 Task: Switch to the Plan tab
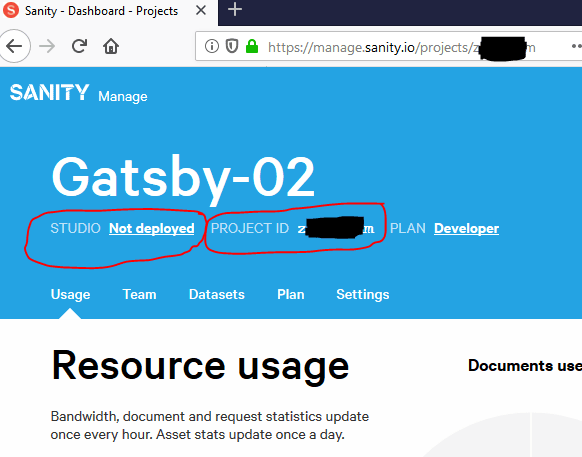click(291, 294)
